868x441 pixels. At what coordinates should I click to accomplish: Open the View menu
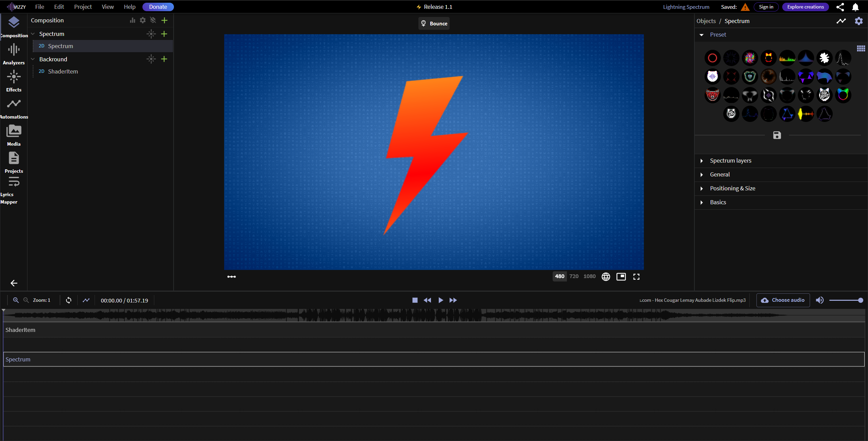107,7
